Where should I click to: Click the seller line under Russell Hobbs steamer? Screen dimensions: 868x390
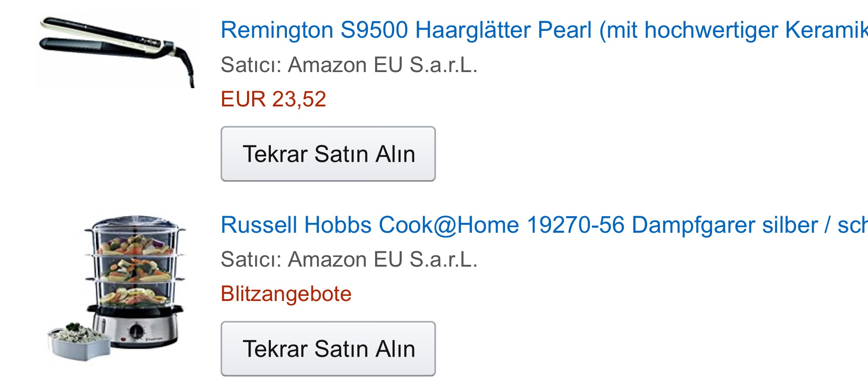349,259
